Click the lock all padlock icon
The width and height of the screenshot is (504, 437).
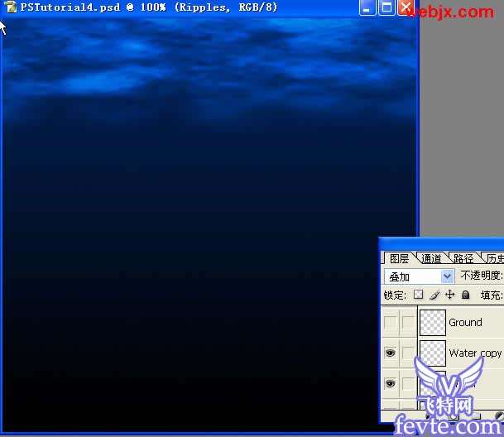pyautogui.click(x=465, y=295)
